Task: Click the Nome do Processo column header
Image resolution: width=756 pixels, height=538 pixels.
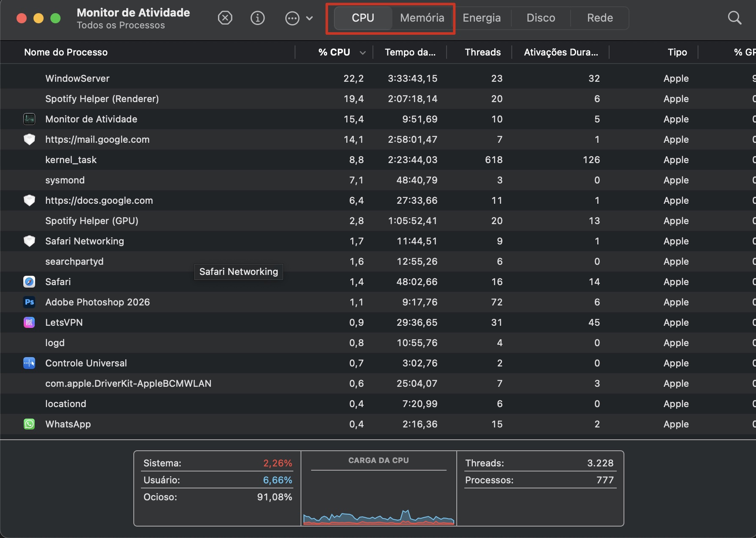Action: [66, 52]
